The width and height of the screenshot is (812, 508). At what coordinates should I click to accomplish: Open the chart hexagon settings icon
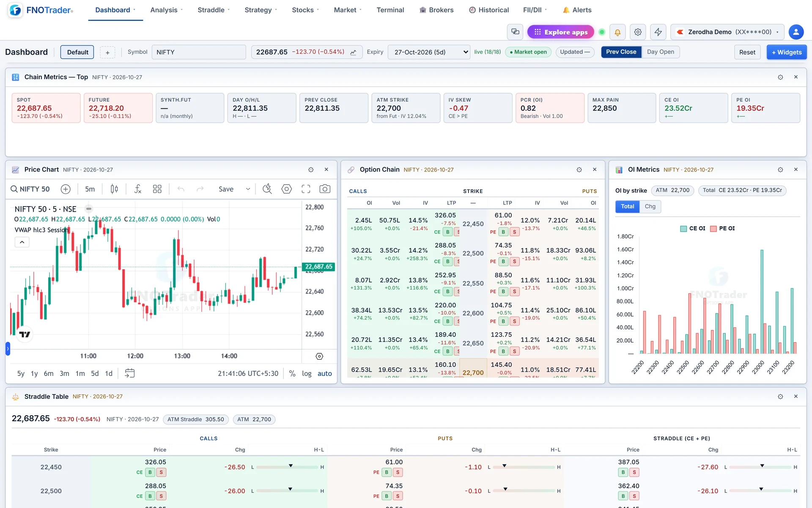tap(287, 189)
